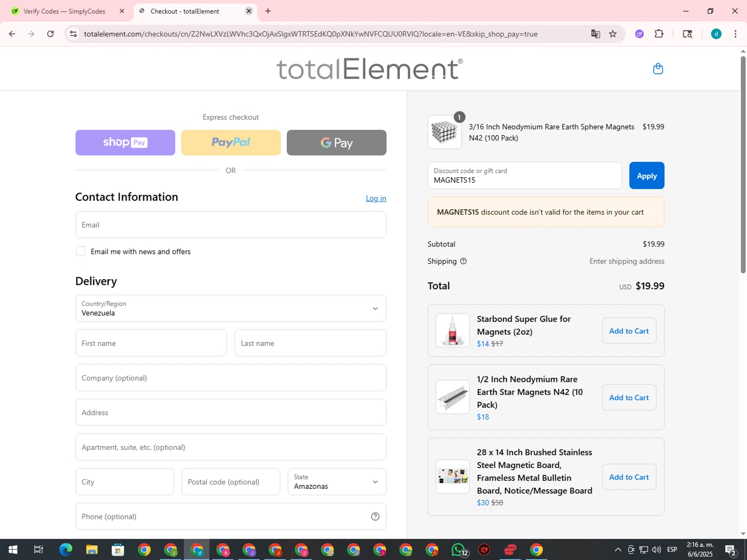Add Brushed Stainless Steel Magnetic Board to cart
Viewport: 747px width, 560px height.
[629, 477]
